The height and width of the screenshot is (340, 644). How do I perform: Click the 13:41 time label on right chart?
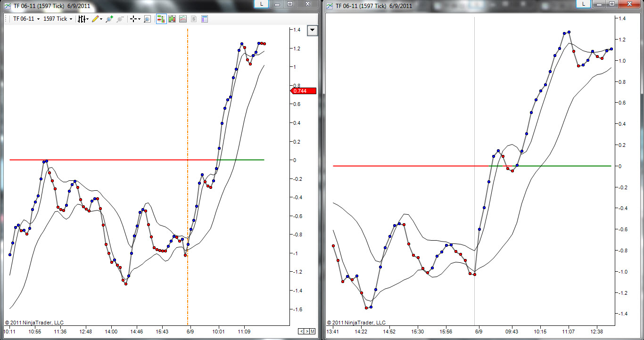(333, 332)
